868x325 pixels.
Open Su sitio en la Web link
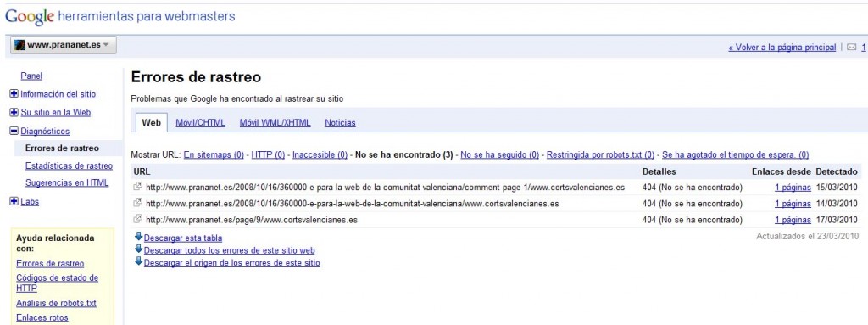point(55,113)
